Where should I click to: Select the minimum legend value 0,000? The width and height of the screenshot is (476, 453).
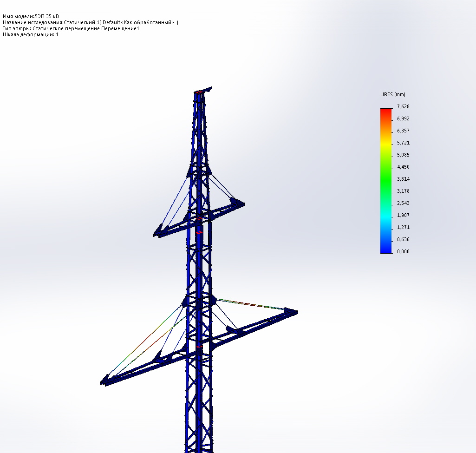tap(403, 251)
